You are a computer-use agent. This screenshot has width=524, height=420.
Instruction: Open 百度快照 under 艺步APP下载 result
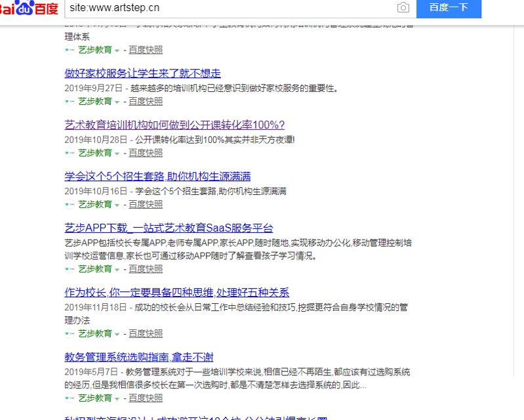coord(146,269)
